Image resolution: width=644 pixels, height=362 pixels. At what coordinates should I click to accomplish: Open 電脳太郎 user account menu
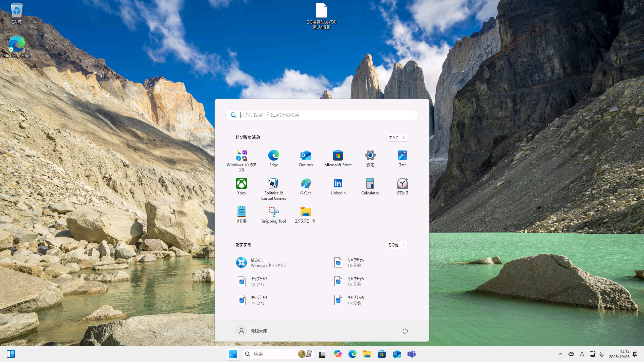252,331
